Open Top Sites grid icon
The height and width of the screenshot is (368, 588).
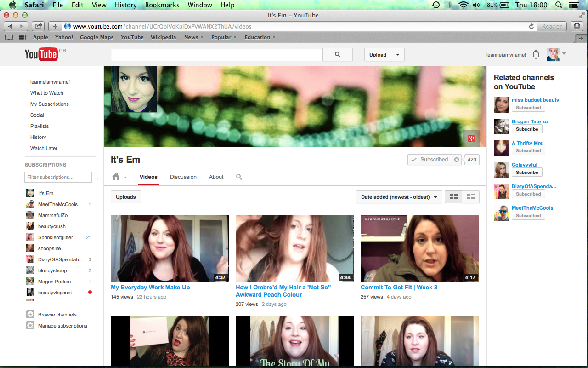click(22, 37)
